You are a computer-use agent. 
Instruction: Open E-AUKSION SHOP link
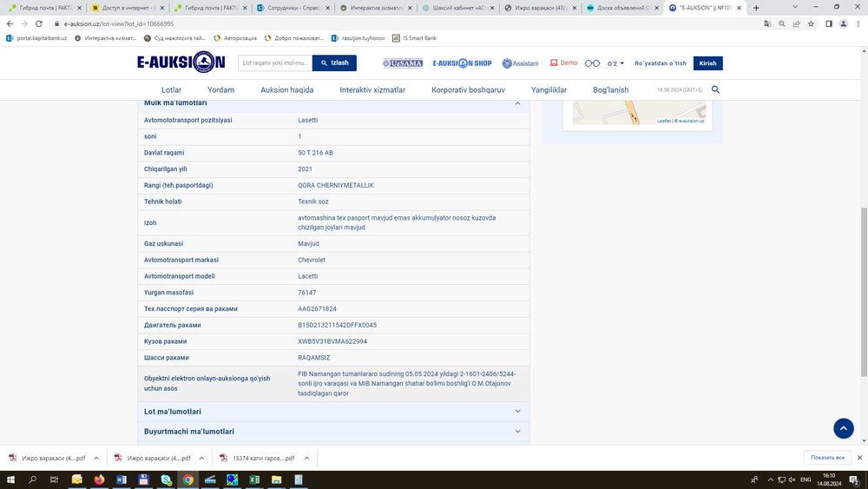[463, 63]
